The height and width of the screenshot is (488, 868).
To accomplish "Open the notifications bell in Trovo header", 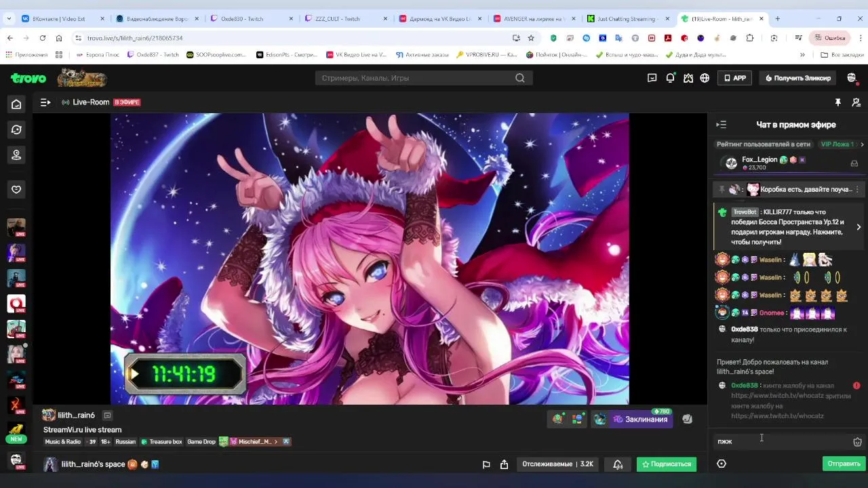I will 670,78.
